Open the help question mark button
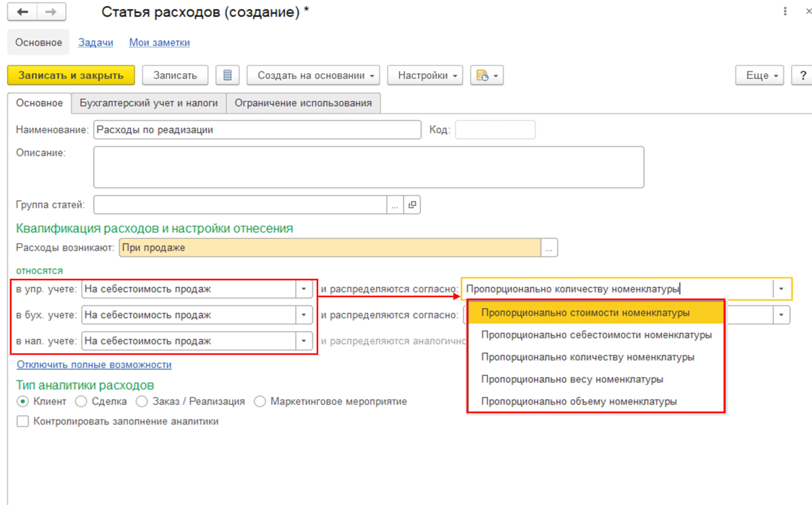This screenshot has width=812, height=505. [x=803, y=75]
